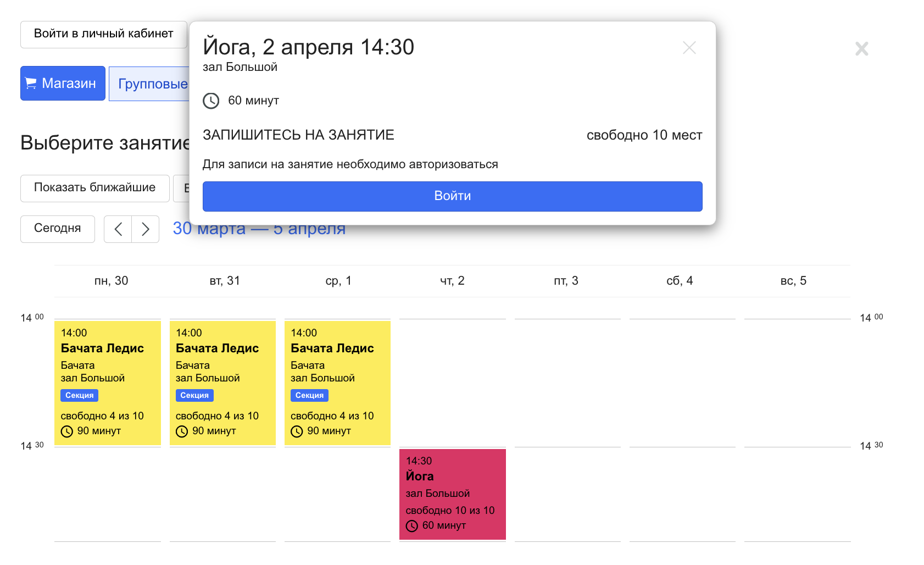Go to next week arrow
Viewport: 924px width, 565px height.
coord(145,229)
